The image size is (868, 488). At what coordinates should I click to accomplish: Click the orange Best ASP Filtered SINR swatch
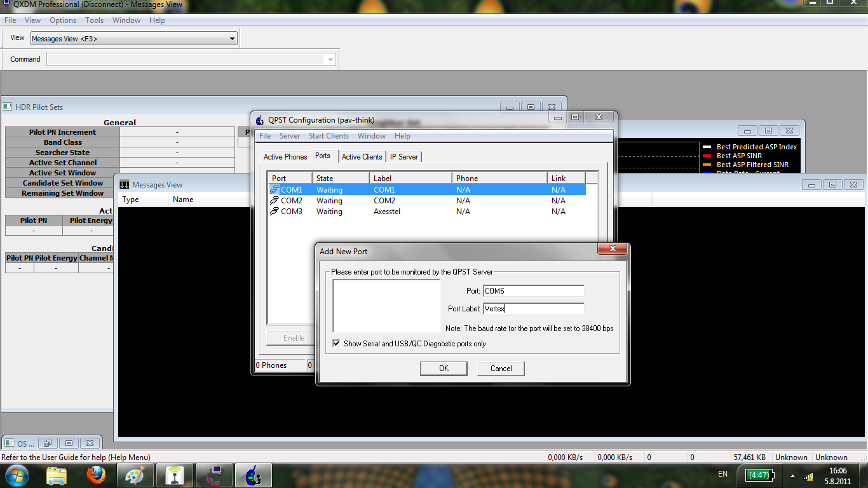coord(707,165)
